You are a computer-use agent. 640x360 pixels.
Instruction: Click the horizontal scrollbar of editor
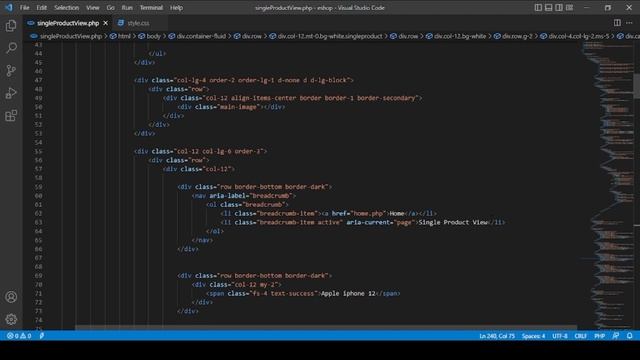click(326, 327)
